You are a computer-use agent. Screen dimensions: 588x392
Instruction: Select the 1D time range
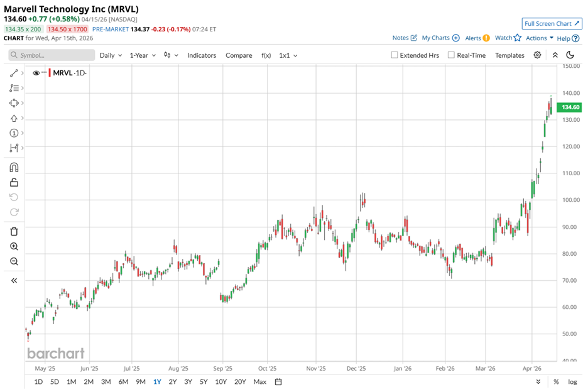[38, 381]
